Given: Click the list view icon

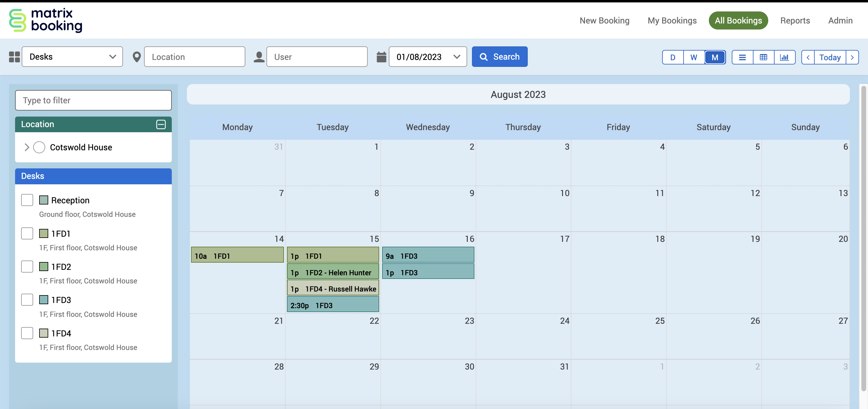Looking at the screenshot, I should pyautogui.click(x=742, y=57).
